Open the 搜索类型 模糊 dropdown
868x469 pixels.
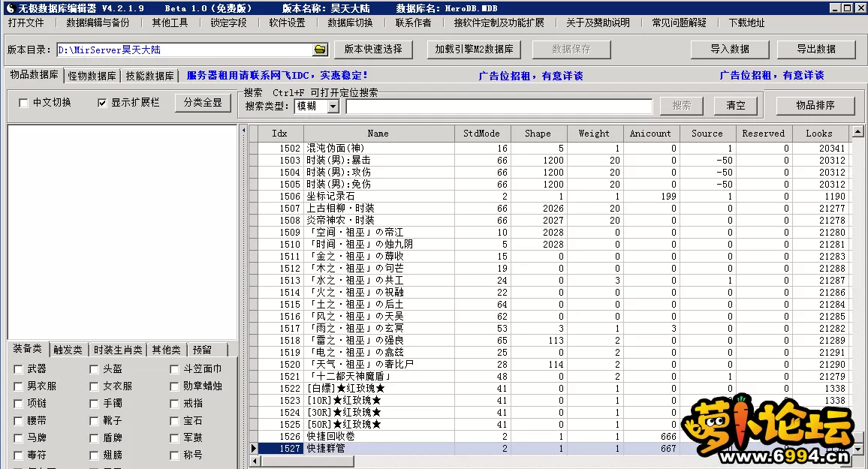click(333, 107)
